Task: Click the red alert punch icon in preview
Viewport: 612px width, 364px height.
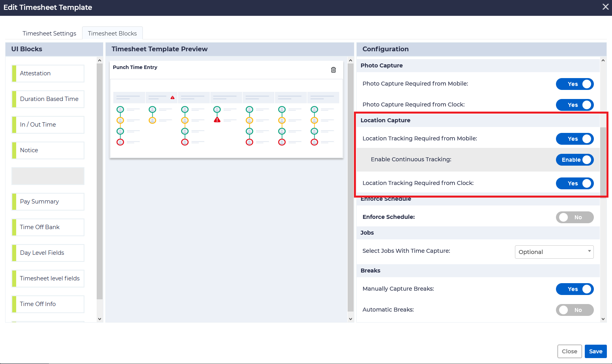Action: [x=217, y=120]
